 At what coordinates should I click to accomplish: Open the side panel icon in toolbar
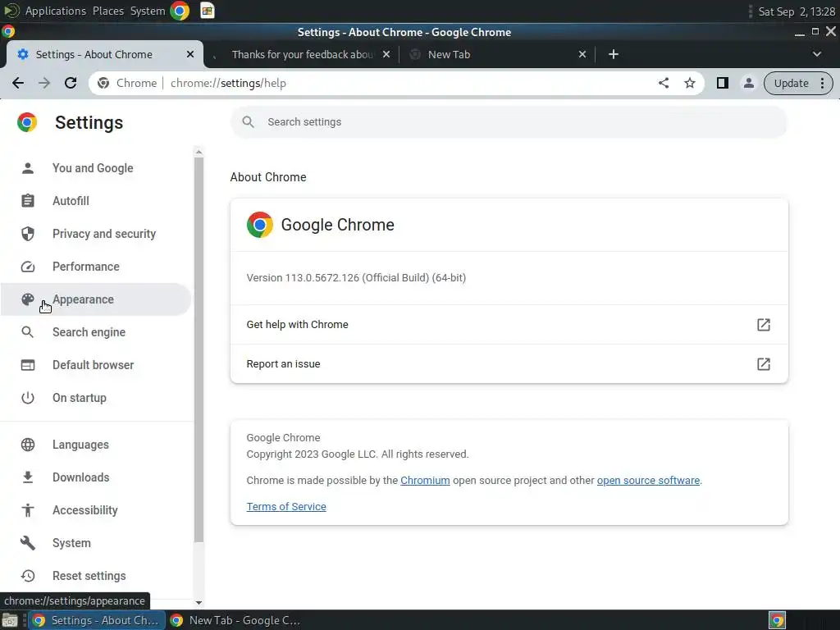pos(723,83)
